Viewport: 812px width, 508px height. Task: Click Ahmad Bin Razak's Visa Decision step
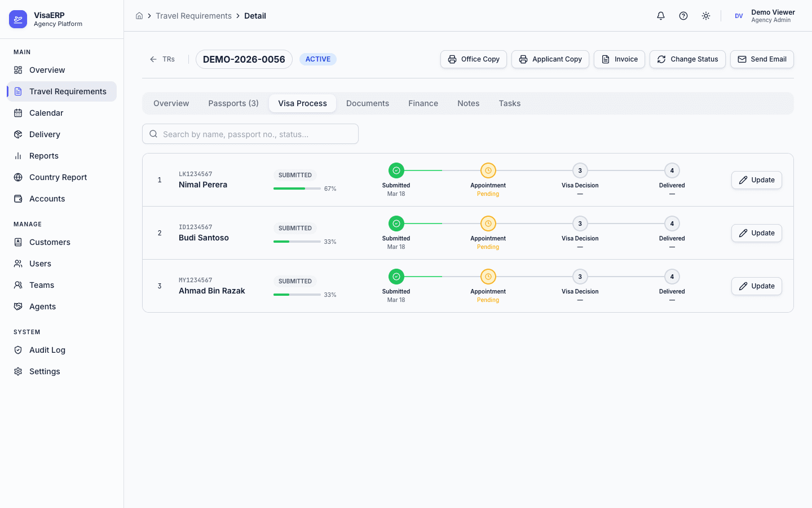[x=580, y=277]
